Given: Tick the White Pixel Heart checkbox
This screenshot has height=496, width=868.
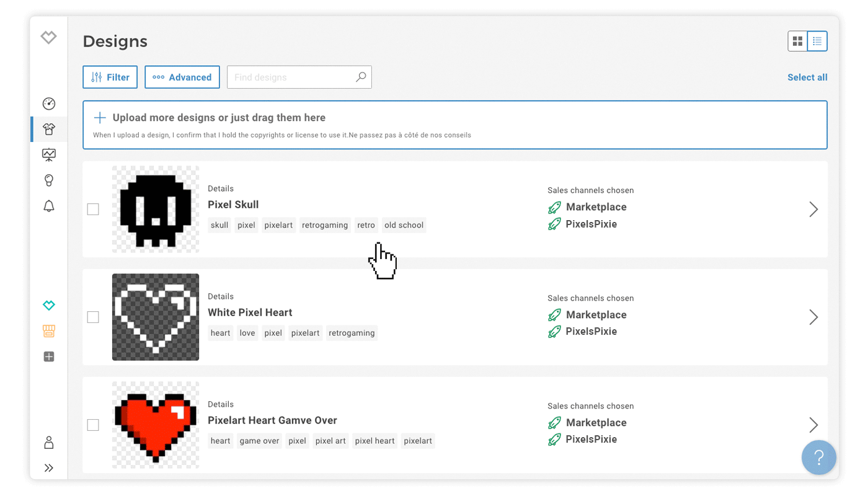Looking at the screenshot, I should coord(93,317).
